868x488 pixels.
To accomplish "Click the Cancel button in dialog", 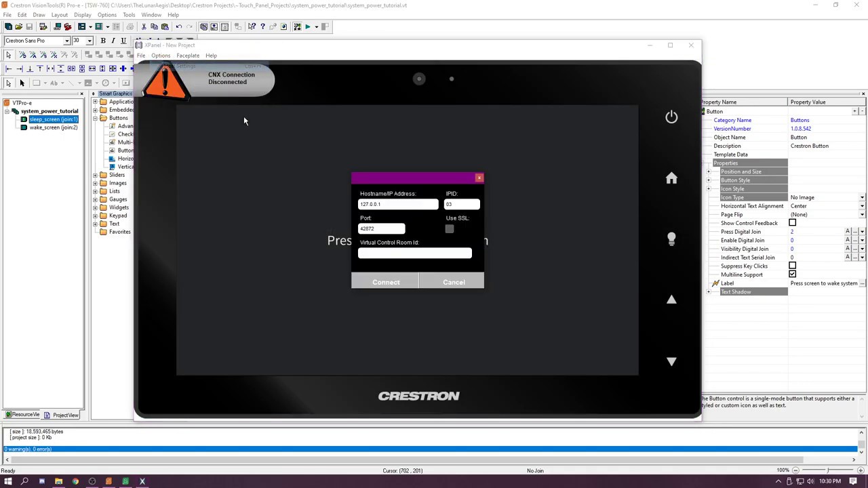I will [x=454, y=282].
